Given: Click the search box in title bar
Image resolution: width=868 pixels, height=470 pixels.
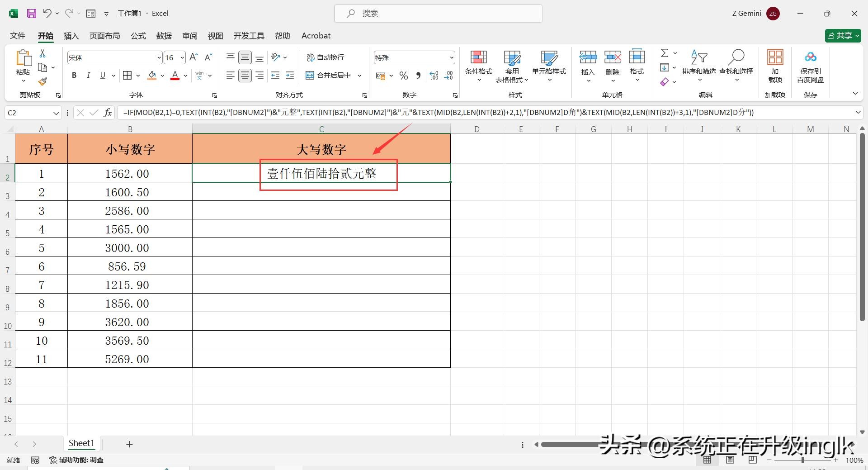Looking at the screenshot, I should point(439,14).
